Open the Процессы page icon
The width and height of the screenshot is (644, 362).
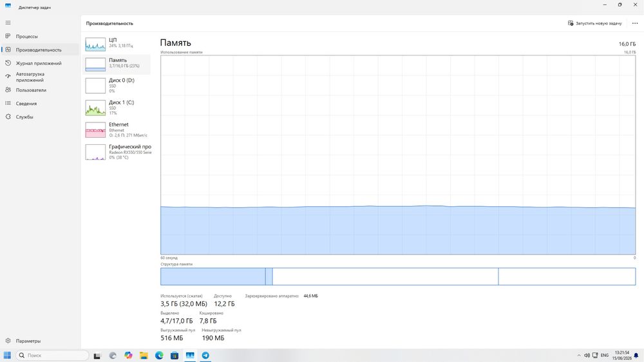8,36
